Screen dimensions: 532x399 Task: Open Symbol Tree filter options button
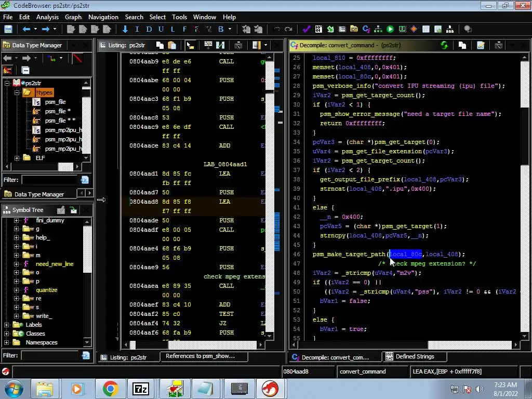(86, 355)
